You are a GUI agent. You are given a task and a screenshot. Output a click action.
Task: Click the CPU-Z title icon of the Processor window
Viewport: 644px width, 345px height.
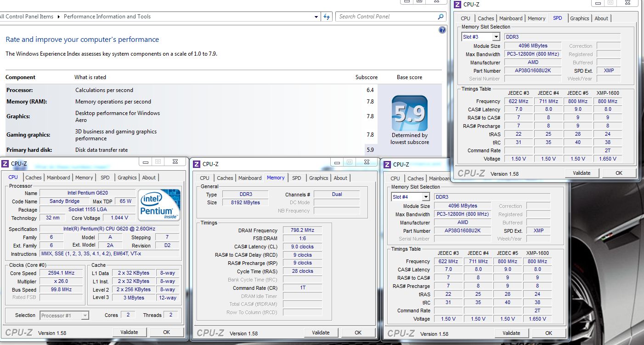point(5,163)
